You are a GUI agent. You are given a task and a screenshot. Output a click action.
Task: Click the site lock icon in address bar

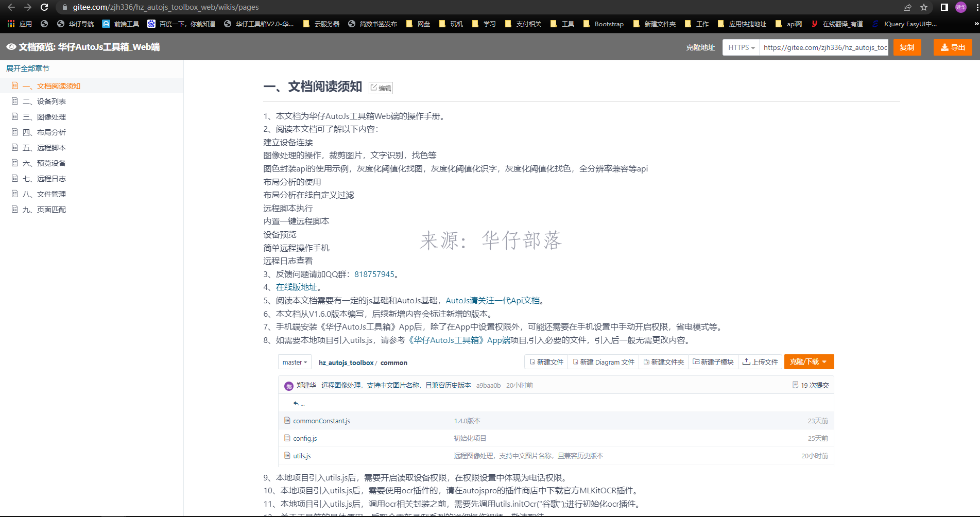click(x=65, y=7)
